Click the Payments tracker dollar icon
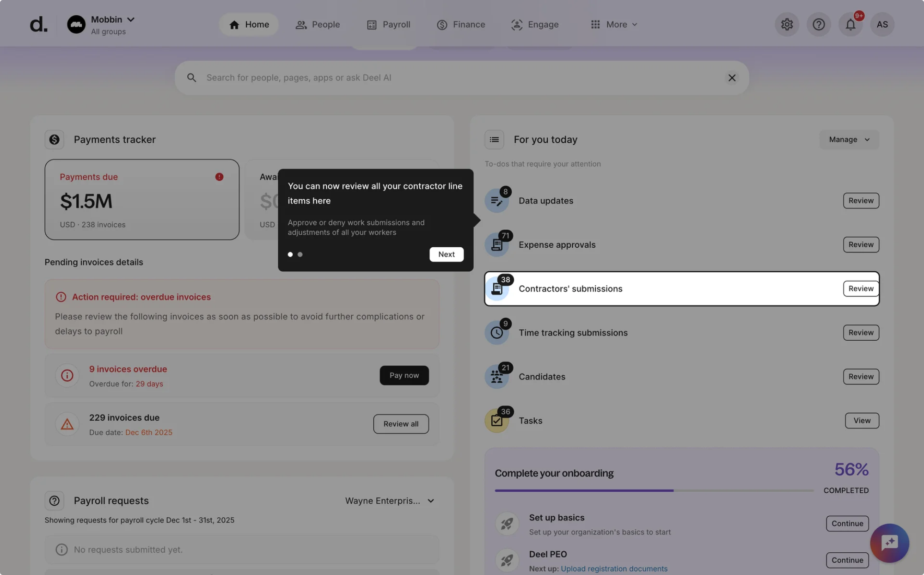Image resolution: width=924 pixels, height=575 pixels. [x=54, y=139]
